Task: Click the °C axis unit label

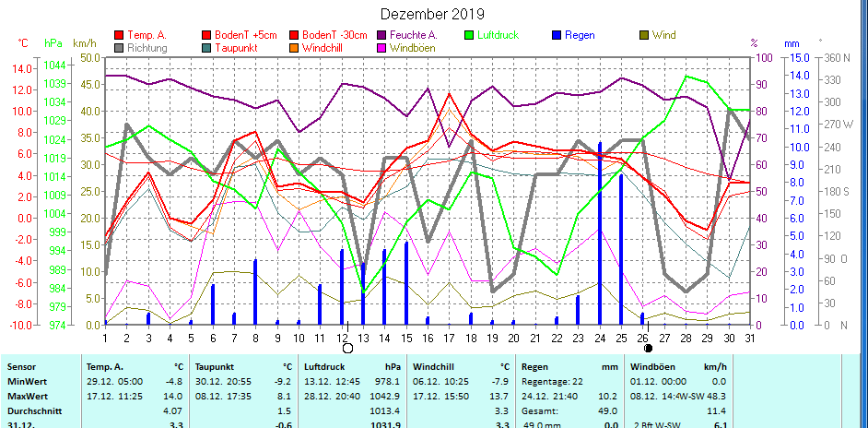Action: (x=23, y=42)
